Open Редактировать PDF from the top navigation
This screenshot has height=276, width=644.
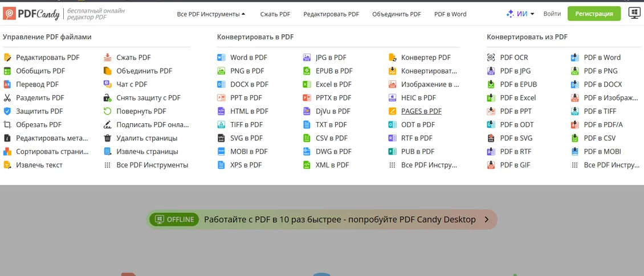click(331, 14)
